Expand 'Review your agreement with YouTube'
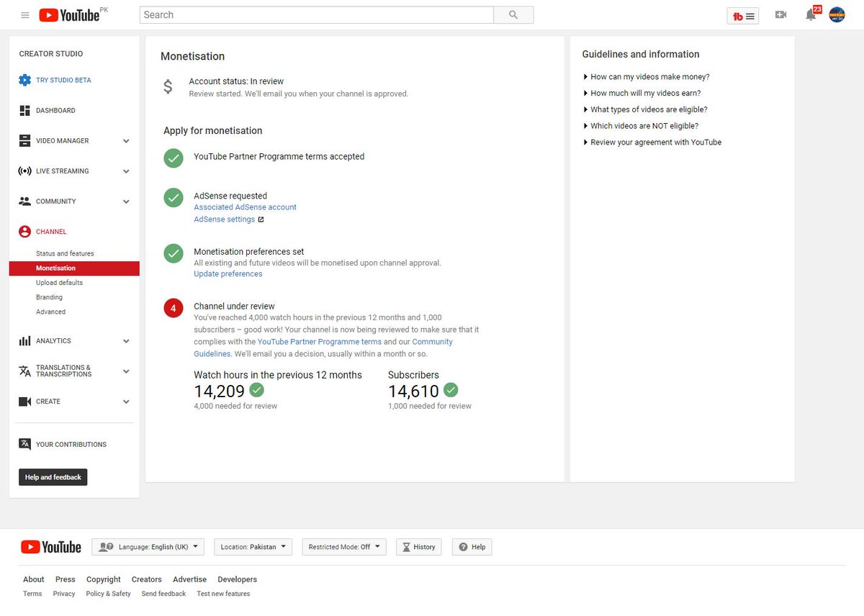Image resolution: width=864 pixels, height=616 pixels. point(652,142)
